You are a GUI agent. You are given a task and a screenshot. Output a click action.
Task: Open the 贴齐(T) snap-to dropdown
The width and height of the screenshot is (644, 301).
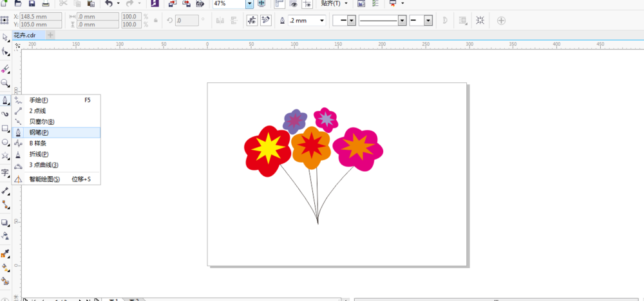tap(334, 3)
